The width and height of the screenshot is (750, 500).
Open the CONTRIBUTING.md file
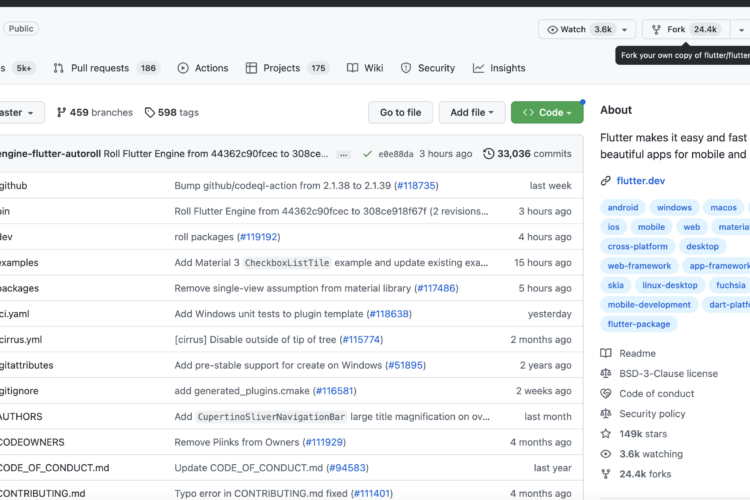[x=42, y=493]
